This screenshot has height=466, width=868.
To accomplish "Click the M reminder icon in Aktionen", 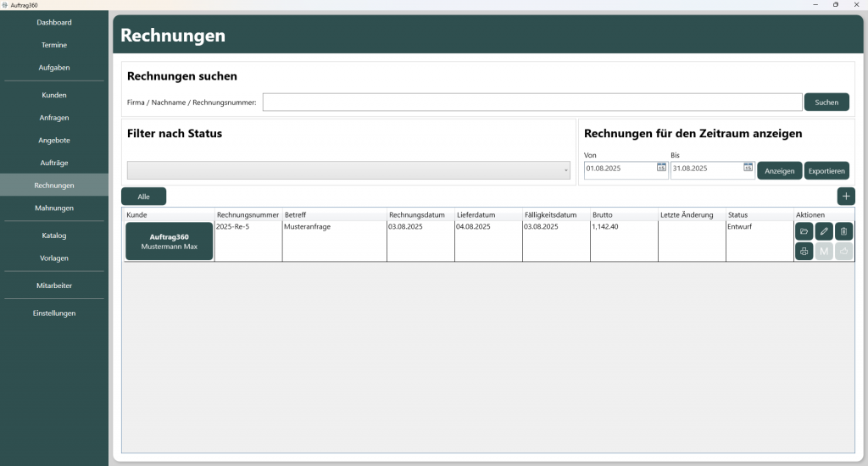I will click(x=824, y=252).
